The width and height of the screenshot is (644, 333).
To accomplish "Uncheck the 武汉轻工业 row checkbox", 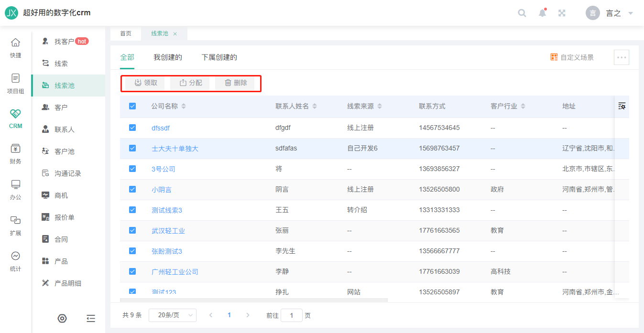I will [132, 230].
